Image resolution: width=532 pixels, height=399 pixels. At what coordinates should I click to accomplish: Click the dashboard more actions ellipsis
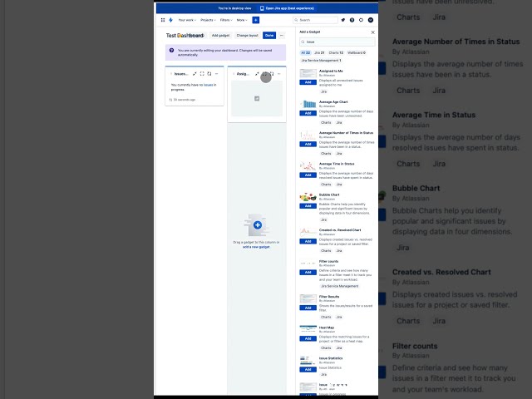pyautogui.click(x=281, y=35)
